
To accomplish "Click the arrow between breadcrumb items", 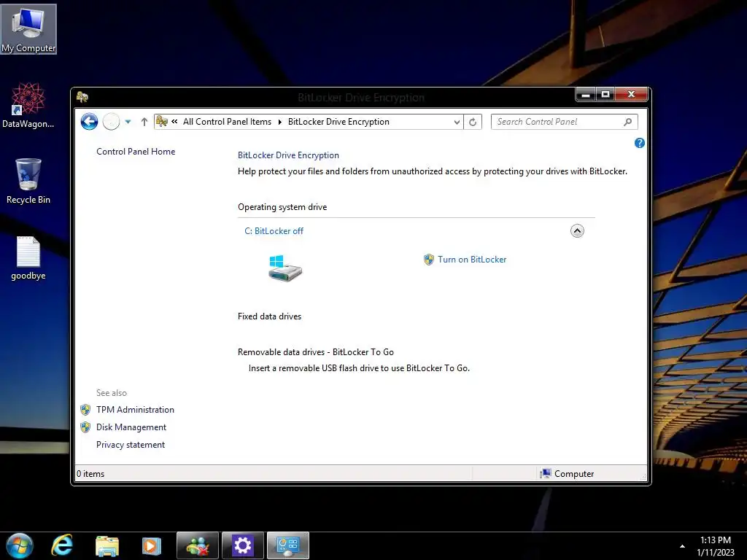I will pyautogui.click(x=279, y=122).
